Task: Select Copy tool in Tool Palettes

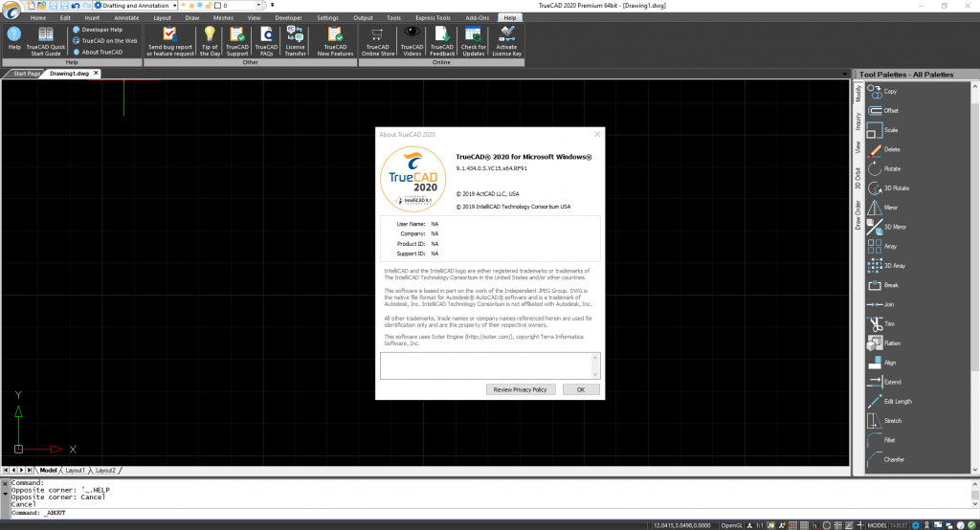Action: tap(882, 91)
